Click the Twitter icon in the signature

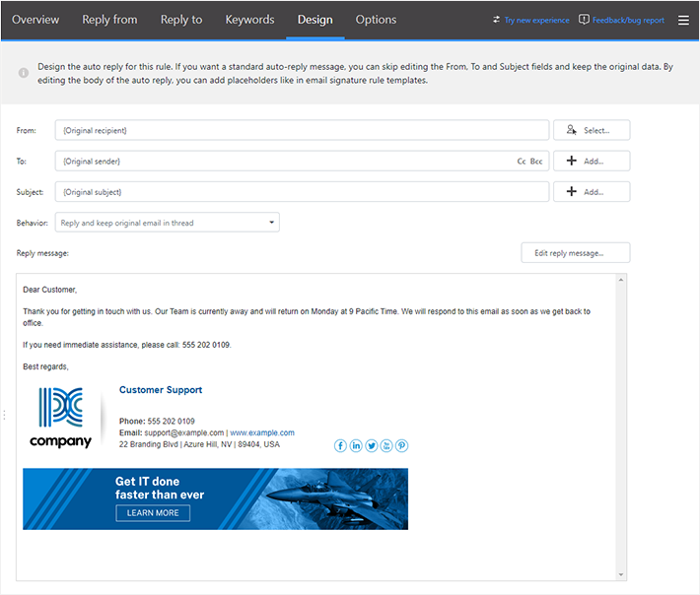(371, 445)
